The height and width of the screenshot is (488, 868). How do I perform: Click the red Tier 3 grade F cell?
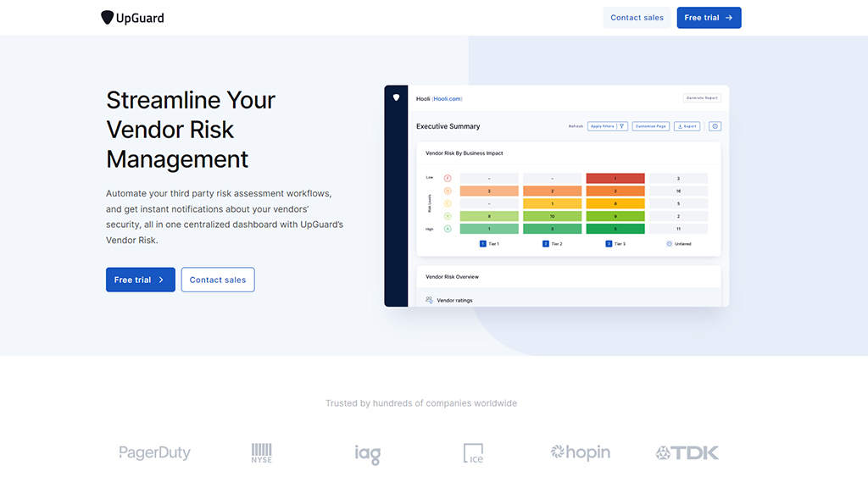(x=615, y=179)
